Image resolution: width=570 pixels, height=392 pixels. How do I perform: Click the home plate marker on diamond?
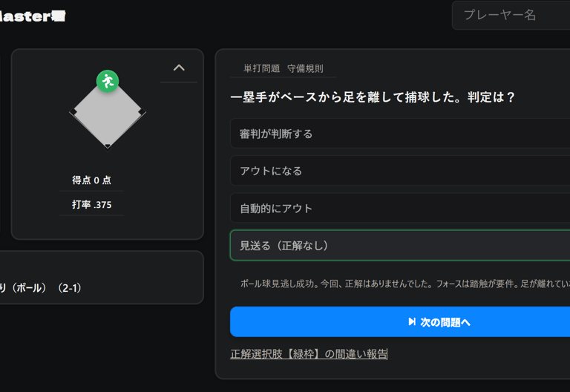click(108, 146)
